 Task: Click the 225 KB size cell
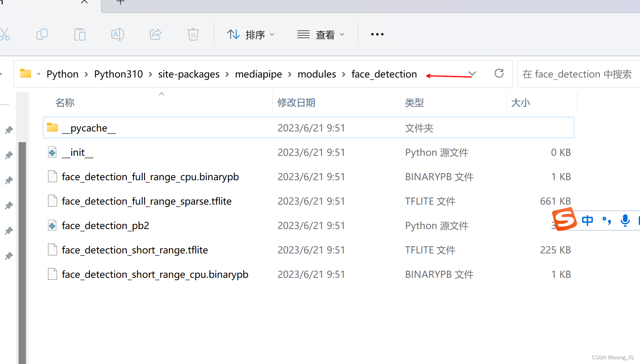point(555,250)
